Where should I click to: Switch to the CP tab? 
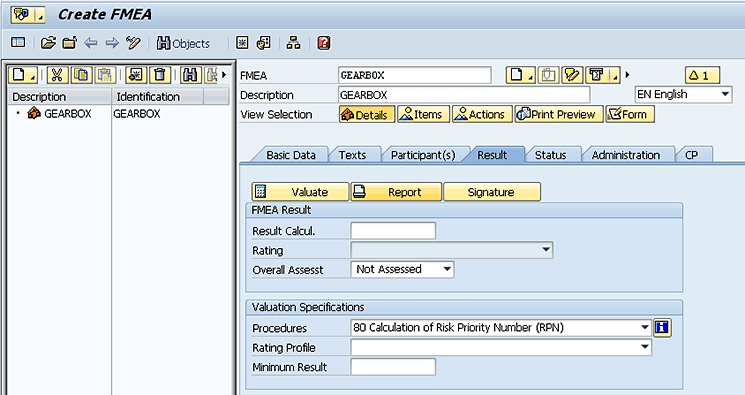coord(691,155)
